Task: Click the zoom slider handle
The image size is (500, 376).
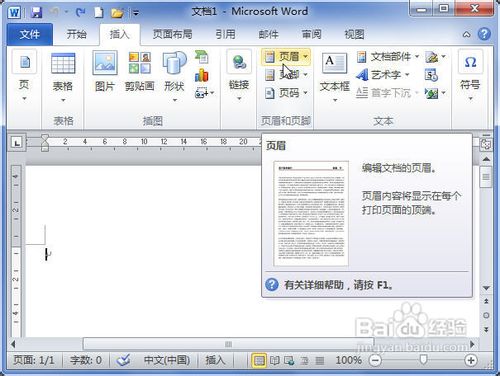Action: pos(423,360)
